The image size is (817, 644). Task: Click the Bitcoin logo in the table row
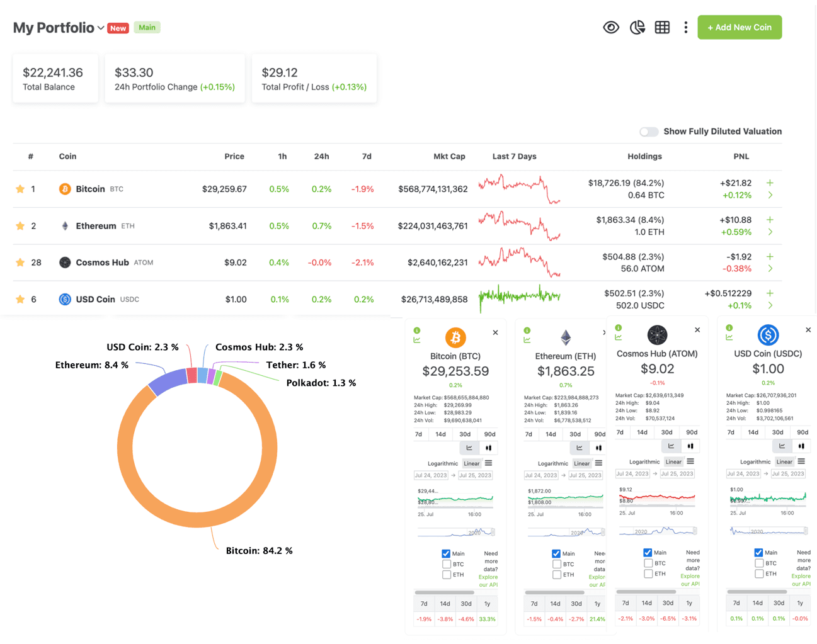coord(65,189)
